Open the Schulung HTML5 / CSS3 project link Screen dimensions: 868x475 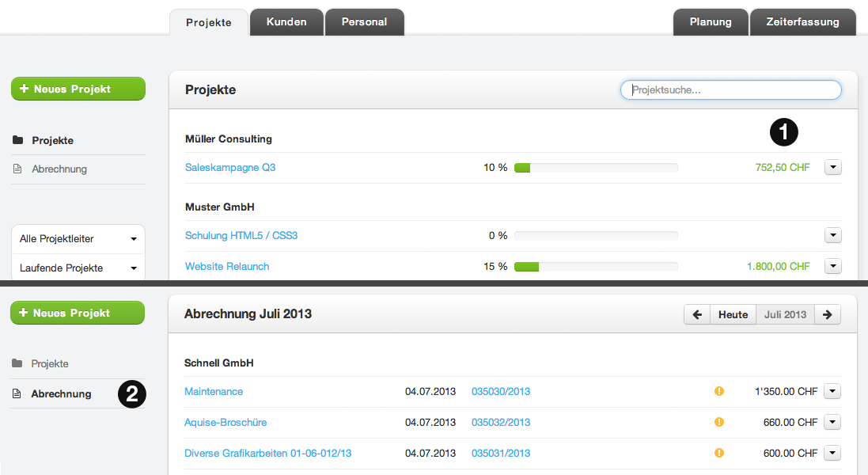click(x=241, y=236)
